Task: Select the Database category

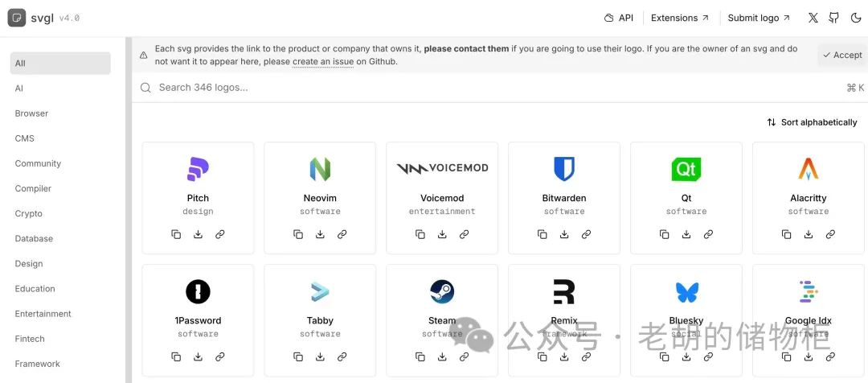Action: [x=60, y=238]
